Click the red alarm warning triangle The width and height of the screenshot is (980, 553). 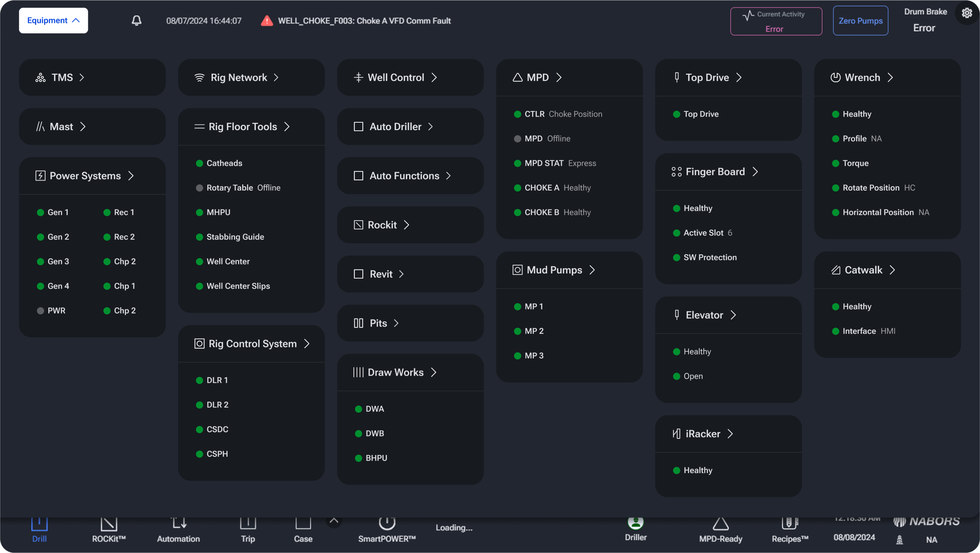(x=267, y=21)
